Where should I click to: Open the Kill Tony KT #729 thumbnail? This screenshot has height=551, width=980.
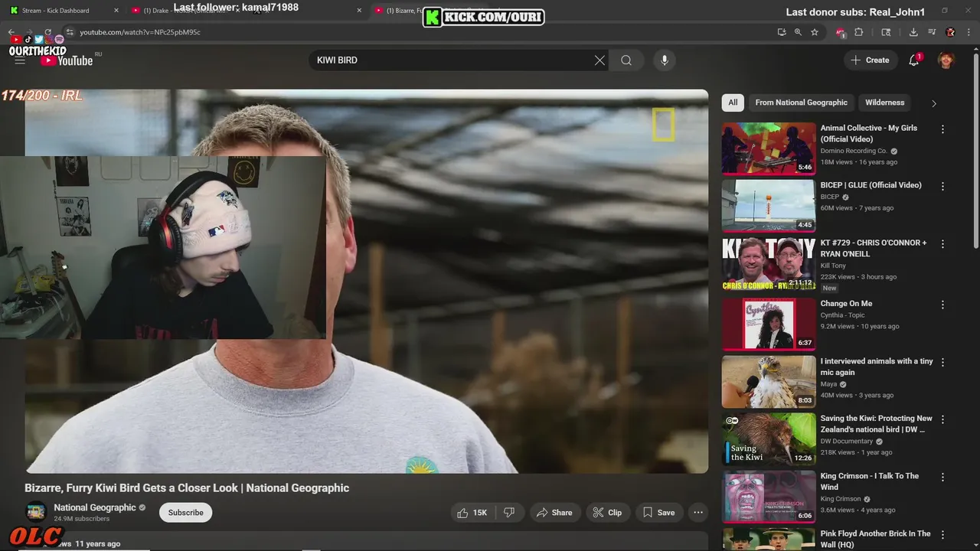coord(769,263)
